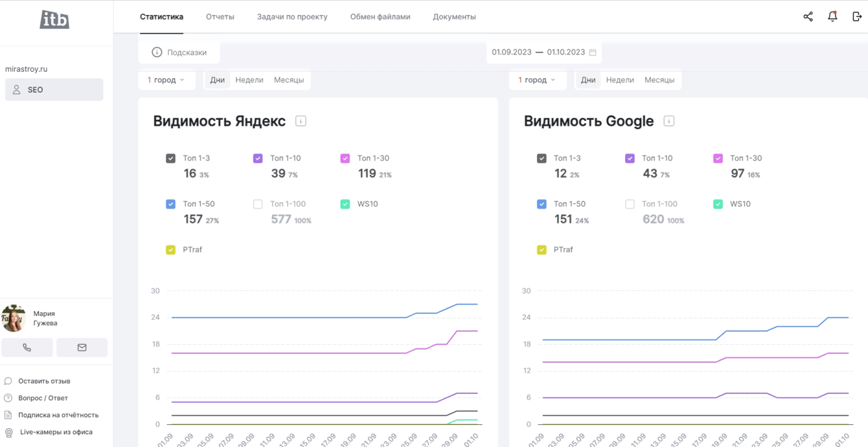868x447 pixels.
Task: Open the Обмен файлами tab
Action: 380,17
